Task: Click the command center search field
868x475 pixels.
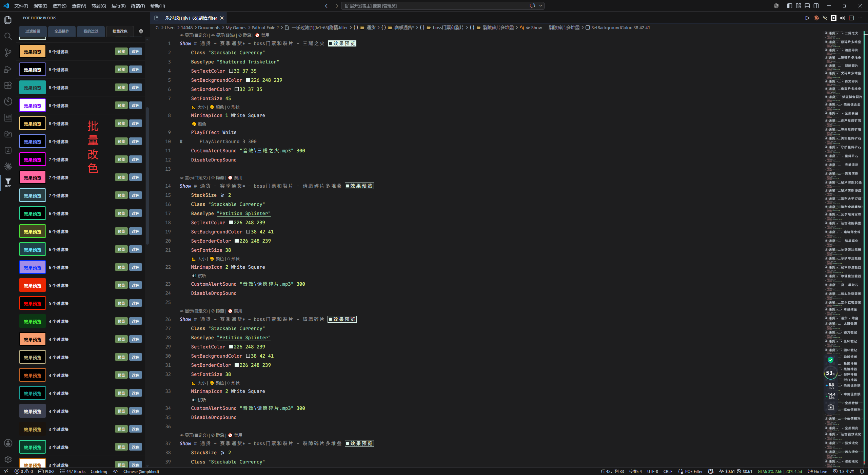Action: 434,6
